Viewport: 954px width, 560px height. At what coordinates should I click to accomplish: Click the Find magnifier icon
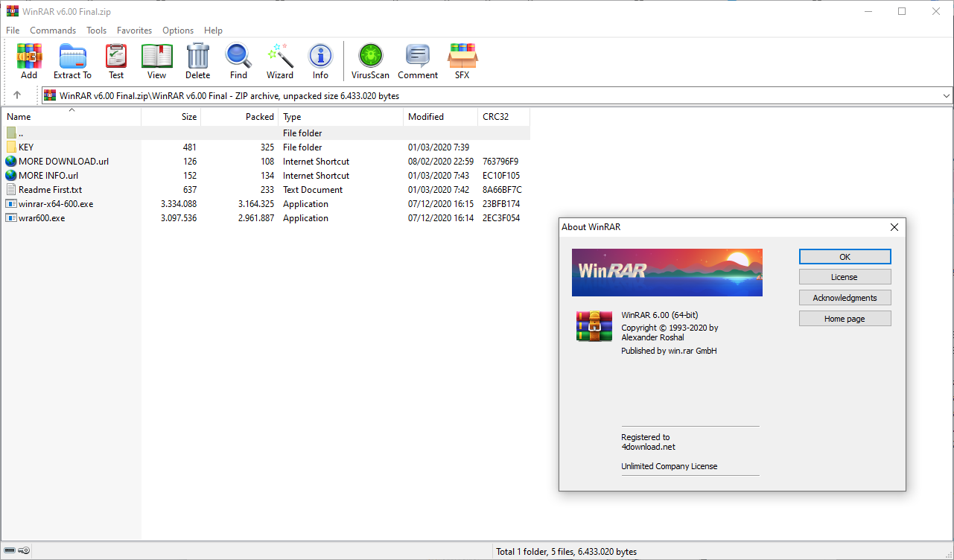(238, 56)
